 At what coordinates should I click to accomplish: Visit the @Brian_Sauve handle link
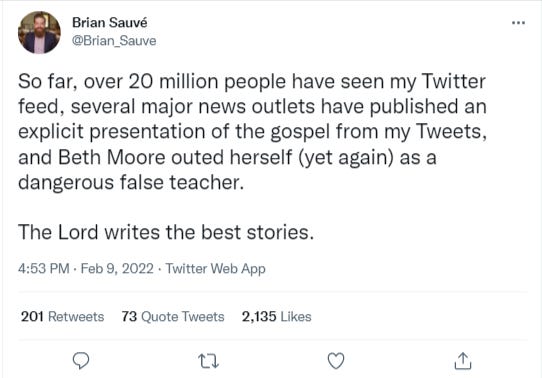coord(114,41)
